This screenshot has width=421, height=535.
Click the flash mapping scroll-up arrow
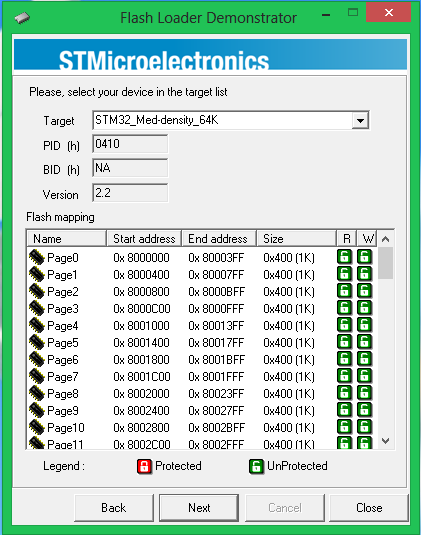click(x=386, y=239)
